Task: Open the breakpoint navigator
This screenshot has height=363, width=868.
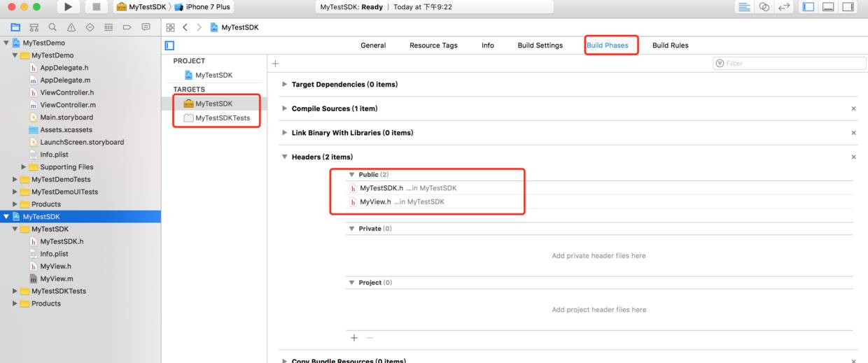Action: pyautogui.click(x=127, y=27)
